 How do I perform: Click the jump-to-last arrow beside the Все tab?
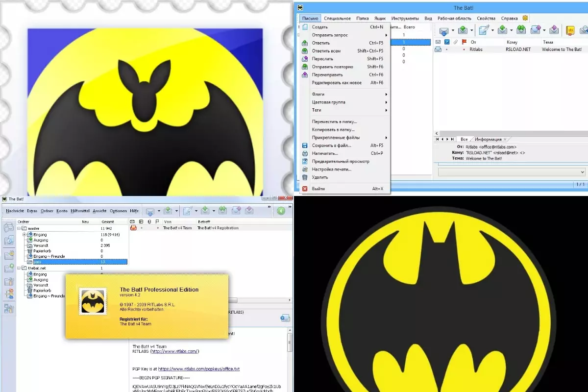(452, 140)
